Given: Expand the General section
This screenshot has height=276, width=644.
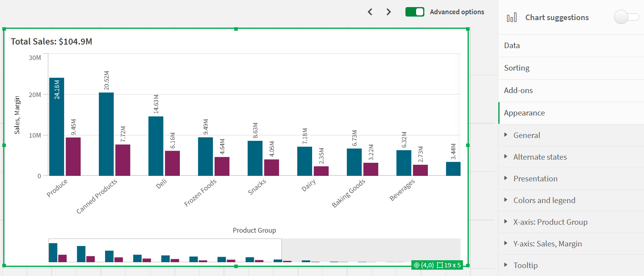Looking at the screenshot, I should point(527,135).
